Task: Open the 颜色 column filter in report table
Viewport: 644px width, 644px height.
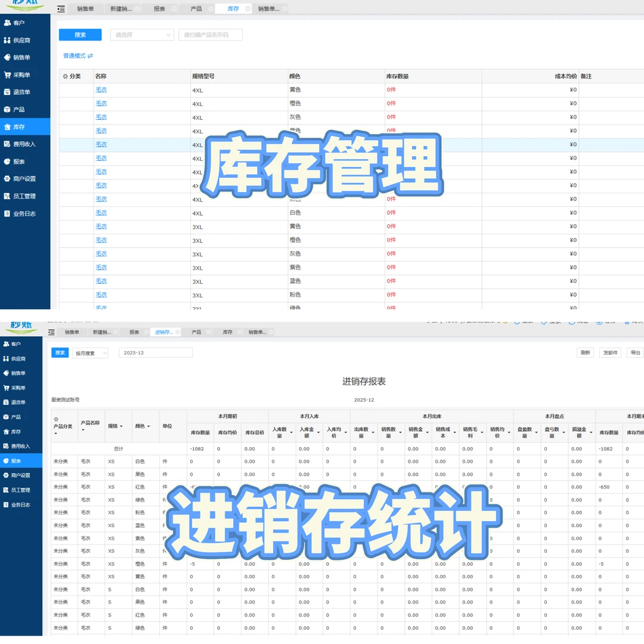Action: click(x=148, y=426)
